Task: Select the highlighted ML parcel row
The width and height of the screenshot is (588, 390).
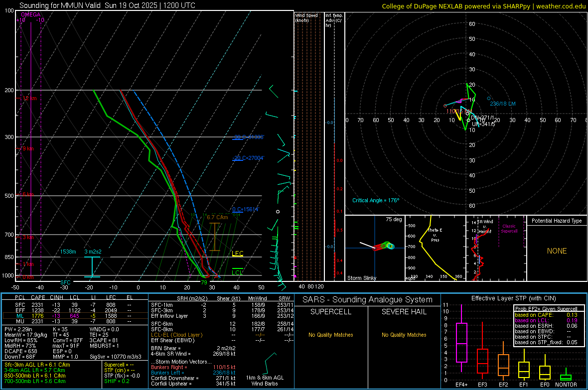Action: [75, 316]
